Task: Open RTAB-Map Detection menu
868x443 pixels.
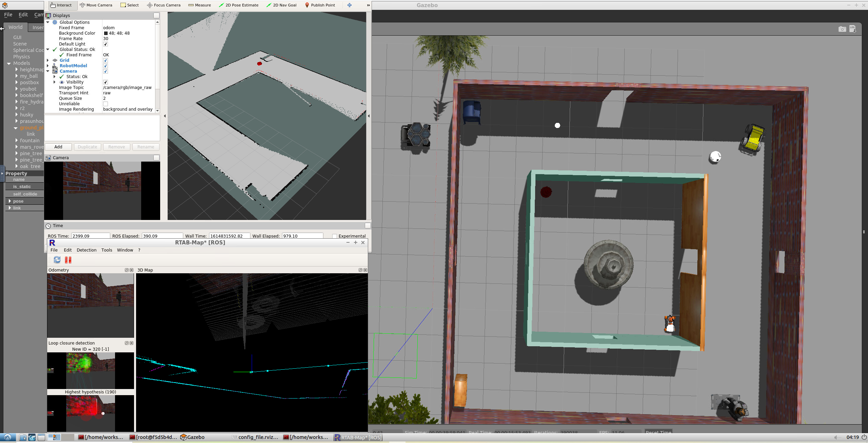Action: click(87, 250)
